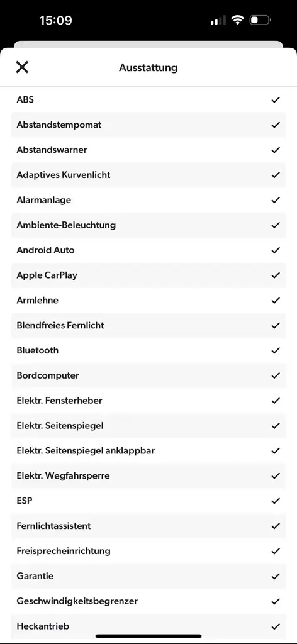Tap Elektr. Seitenspiegel anklappbar item
Screen dimensions: 297x644
148,450
